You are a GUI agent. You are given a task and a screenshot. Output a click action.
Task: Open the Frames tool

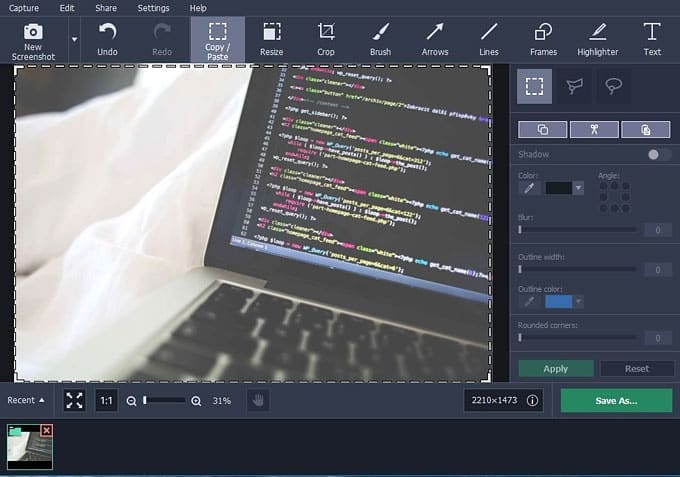(543, 38)
